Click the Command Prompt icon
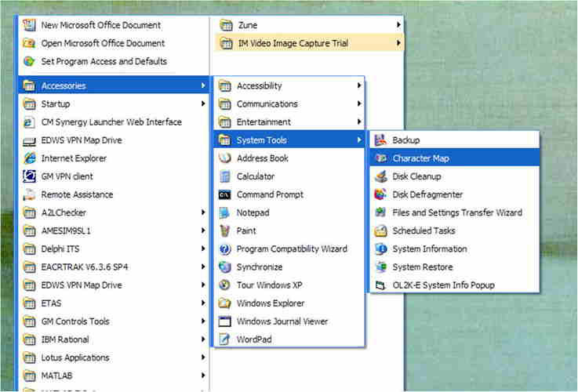This screenshot has height=392, width=578. tap(225, 194)
